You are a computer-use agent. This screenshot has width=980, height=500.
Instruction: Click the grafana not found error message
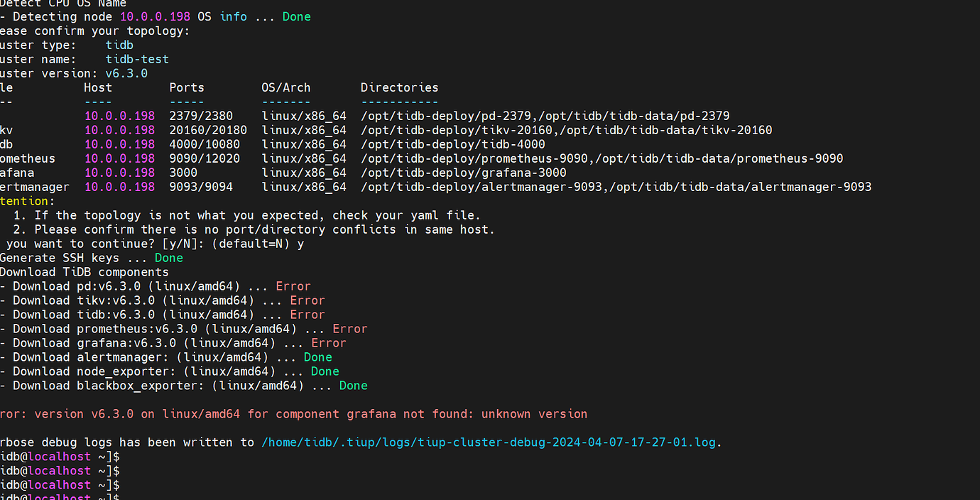pyautogui.click(x=294, y=414)
